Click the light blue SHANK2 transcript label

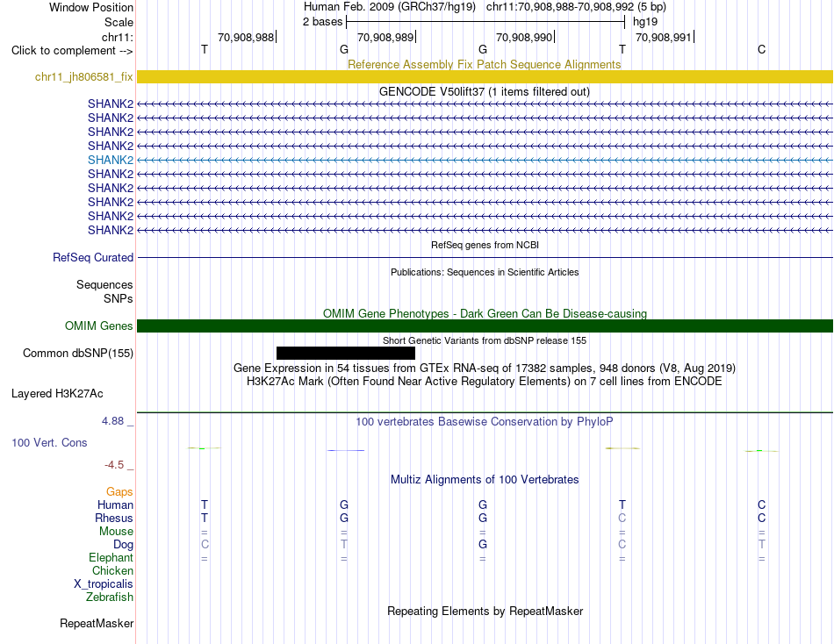point(110,160)
